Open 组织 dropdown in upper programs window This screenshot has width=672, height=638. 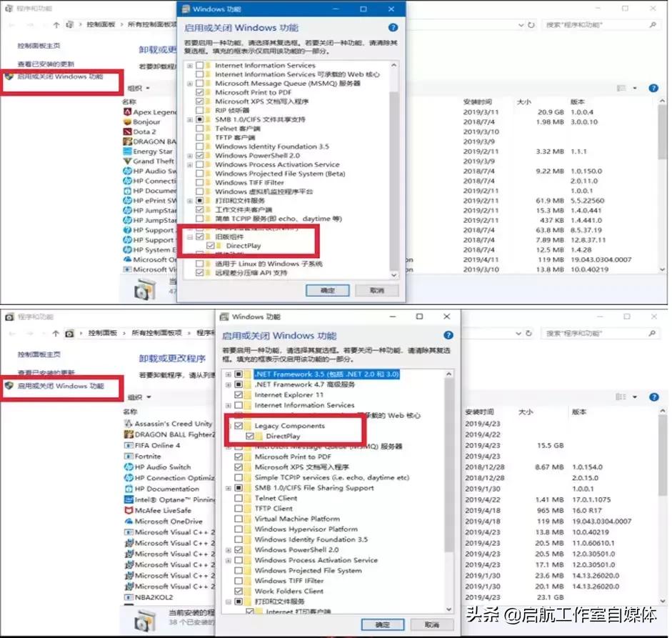click(139, 88)
